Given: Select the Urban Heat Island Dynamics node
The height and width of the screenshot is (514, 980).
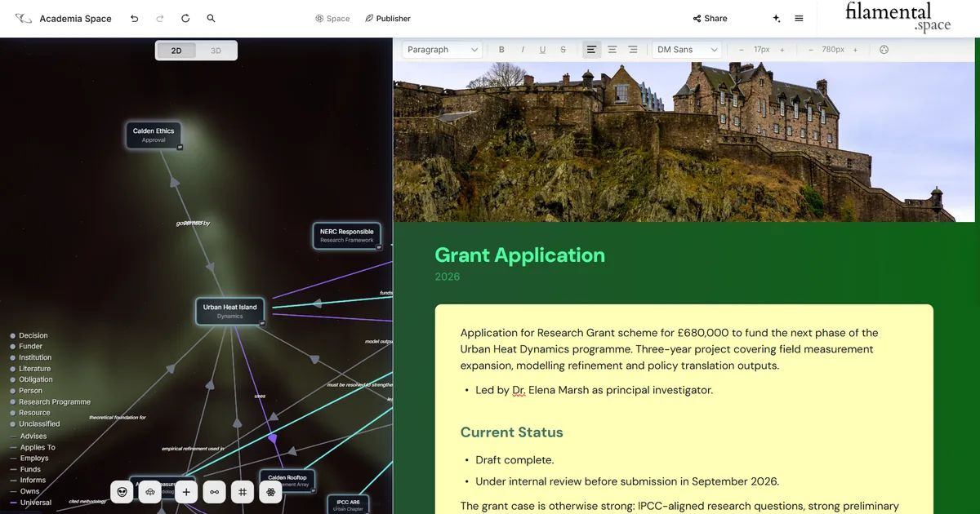Looking at the screenshot, I should 230,311.
